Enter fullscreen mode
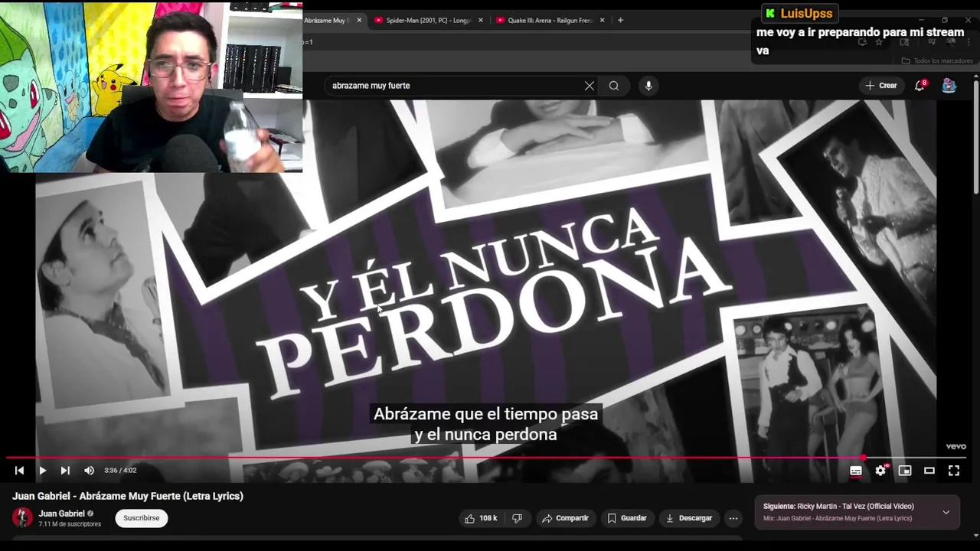Screen dimensions: 980x551 tap(954, 471)
